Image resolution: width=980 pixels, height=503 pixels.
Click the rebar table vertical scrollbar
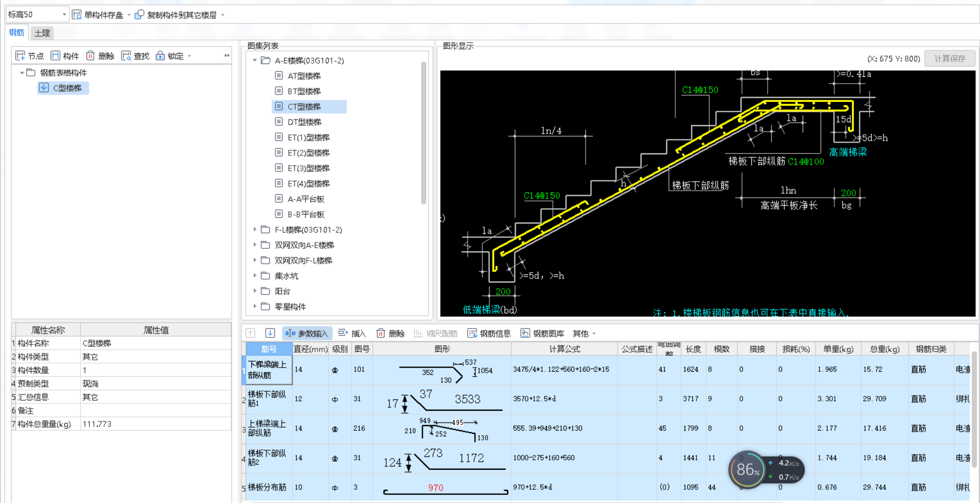[974, 409]
